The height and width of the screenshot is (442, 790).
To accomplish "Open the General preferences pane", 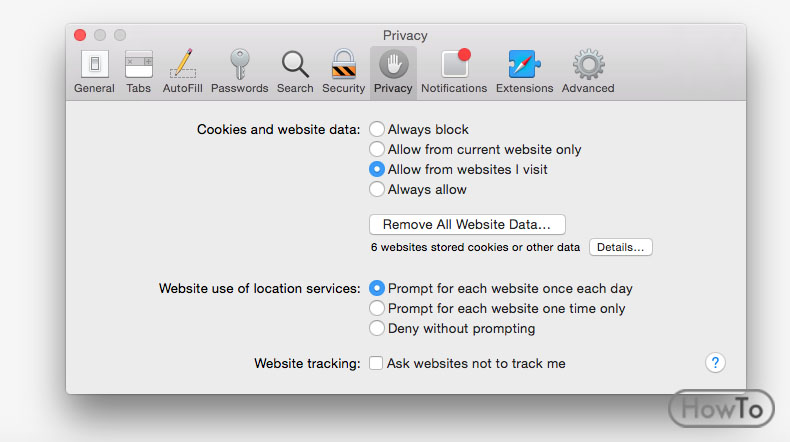I will tap(94, 72).
